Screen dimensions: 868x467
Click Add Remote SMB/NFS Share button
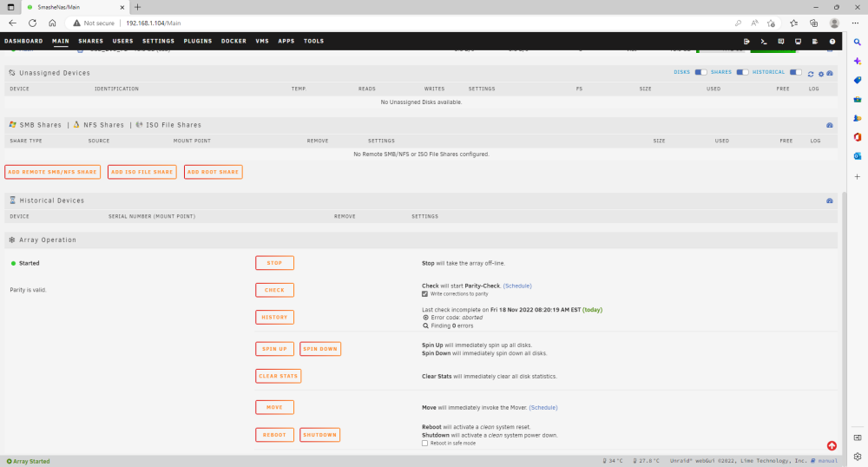(53, 172)
